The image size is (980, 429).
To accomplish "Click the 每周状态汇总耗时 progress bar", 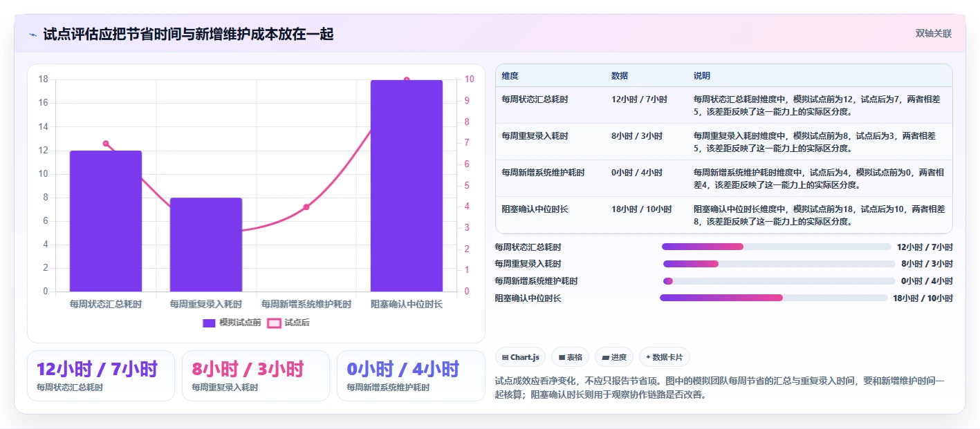I will (x=776, y=247).
